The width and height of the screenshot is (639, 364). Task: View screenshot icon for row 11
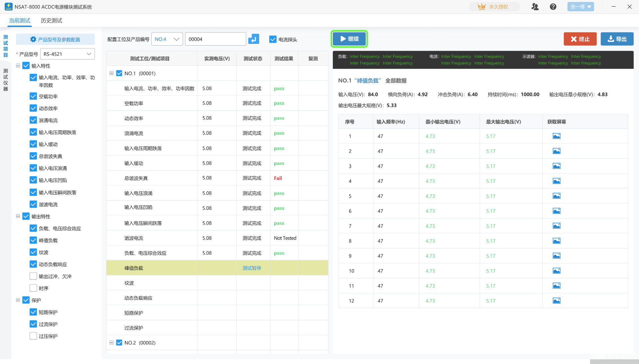point(556,286)
